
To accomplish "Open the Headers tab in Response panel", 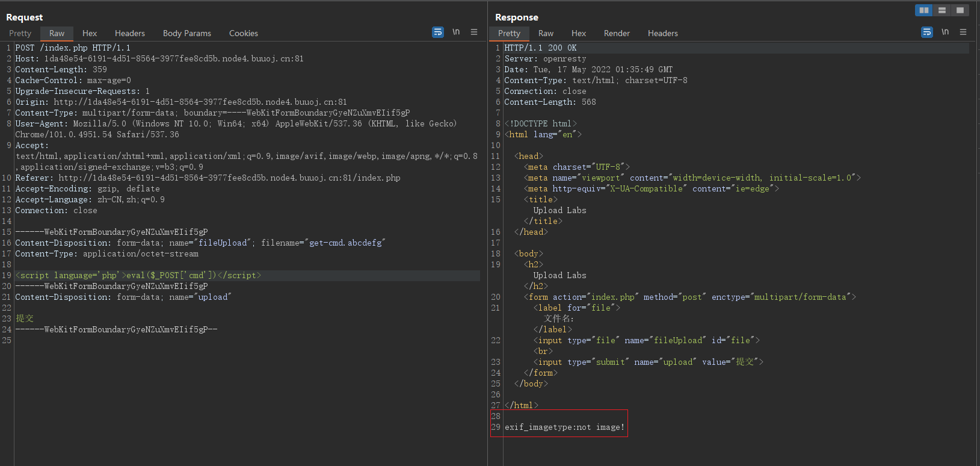I will (663, 33).
